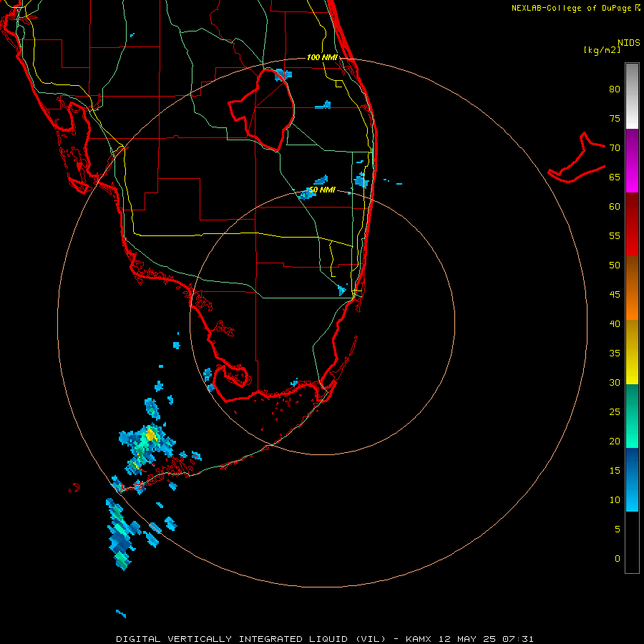Image resolution: width=644 pixels, height=644 pixels.
Task: Select the 10 tick label on the scale
Action: click(615, 500)
